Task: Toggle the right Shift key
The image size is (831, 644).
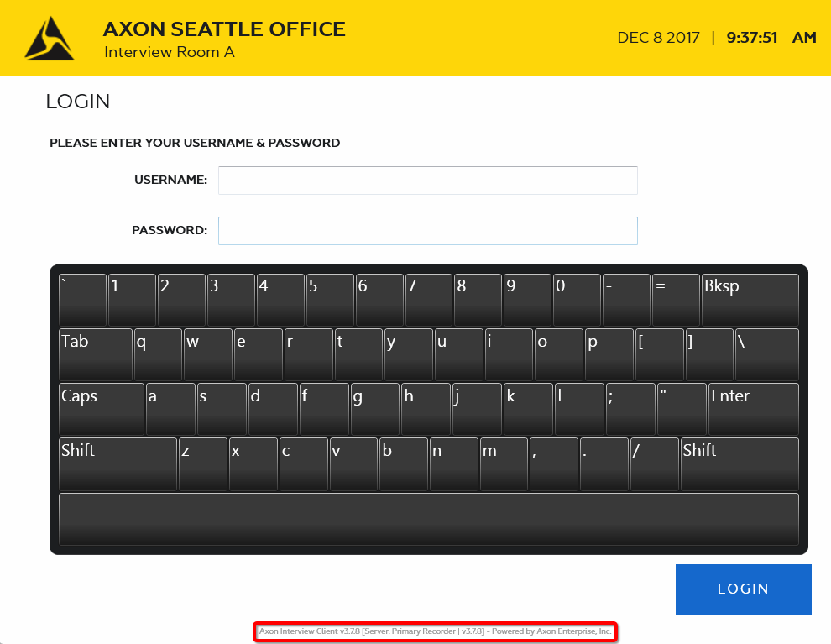Action: coord(739,463)
